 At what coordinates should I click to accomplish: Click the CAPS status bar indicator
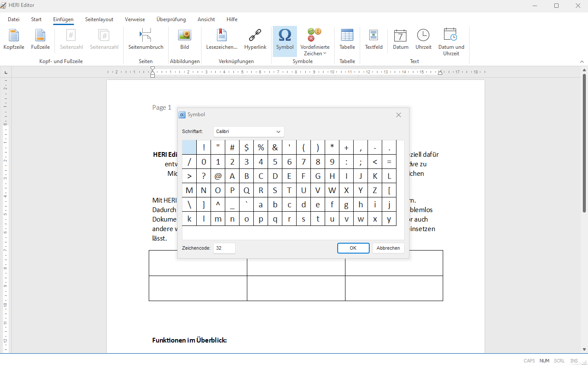point(529,361)
